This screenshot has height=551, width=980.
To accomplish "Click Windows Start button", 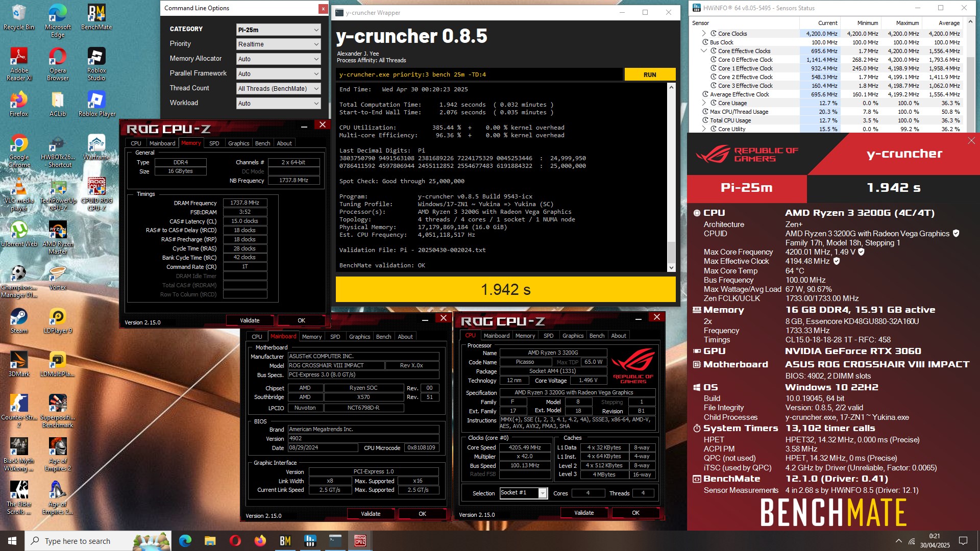I will click(x=12, y=541).
